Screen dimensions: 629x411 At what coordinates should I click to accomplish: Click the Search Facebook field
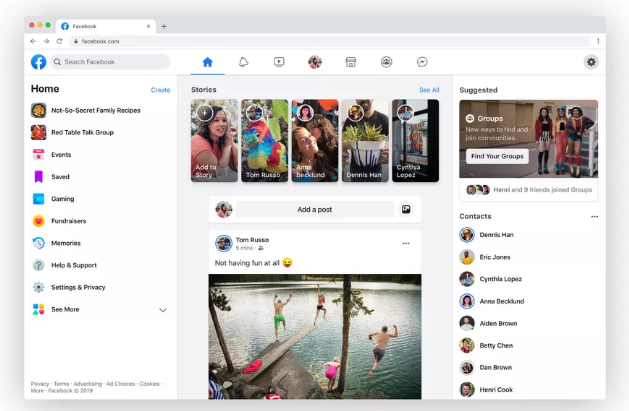click(x=110, y=62)
